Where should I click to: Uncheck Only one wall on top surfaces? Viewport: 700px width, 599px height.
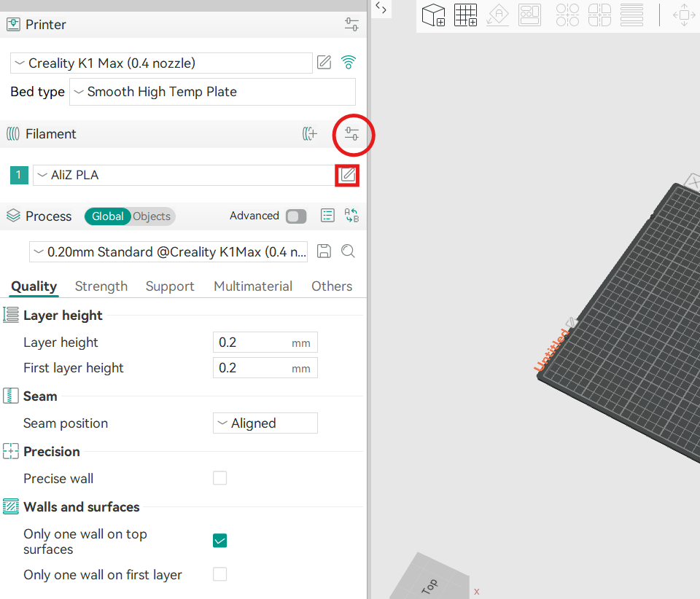tap(219, 541)
